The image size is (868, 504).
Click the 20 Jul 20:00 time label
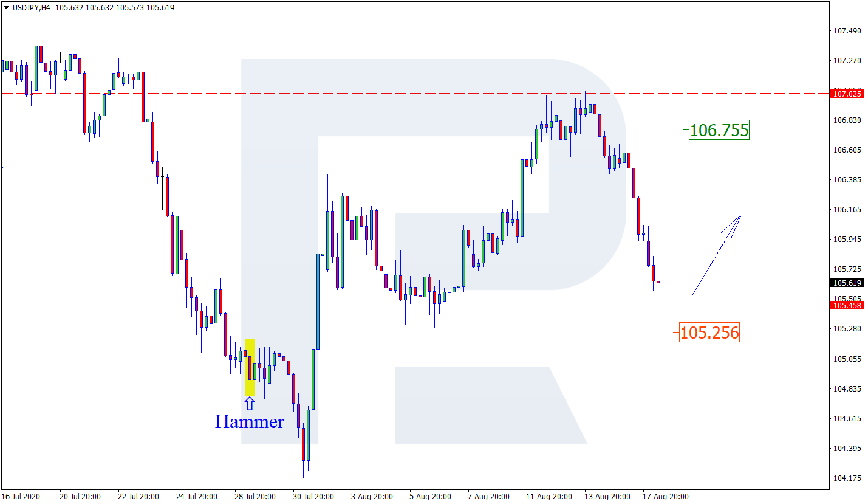pos(80,497)
